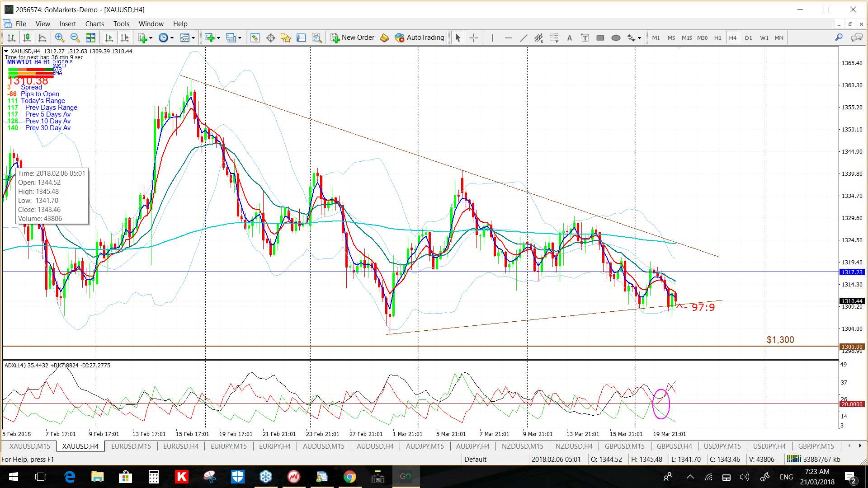The width and height of the screenshot is (868, 488).
Task: Open Templates dropdown
Action: pyautogui.click(x=187, y=38)
